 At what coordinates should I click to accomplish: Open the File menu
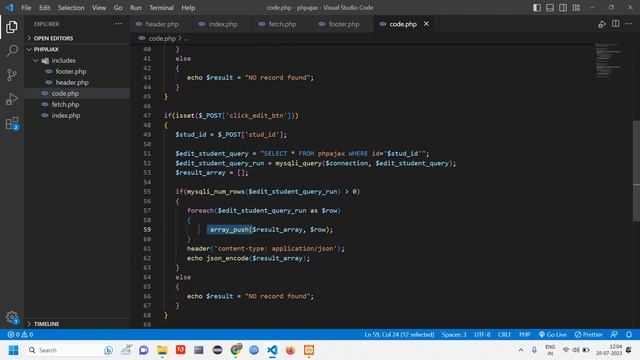(x=26, y=8)
